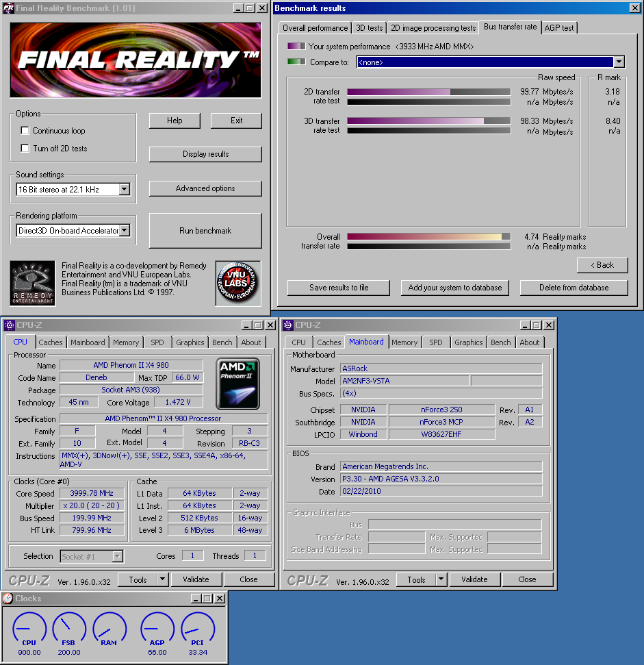Click the BIOS Version field
This screenshot has width=644, height=665.
coord(441,479)
